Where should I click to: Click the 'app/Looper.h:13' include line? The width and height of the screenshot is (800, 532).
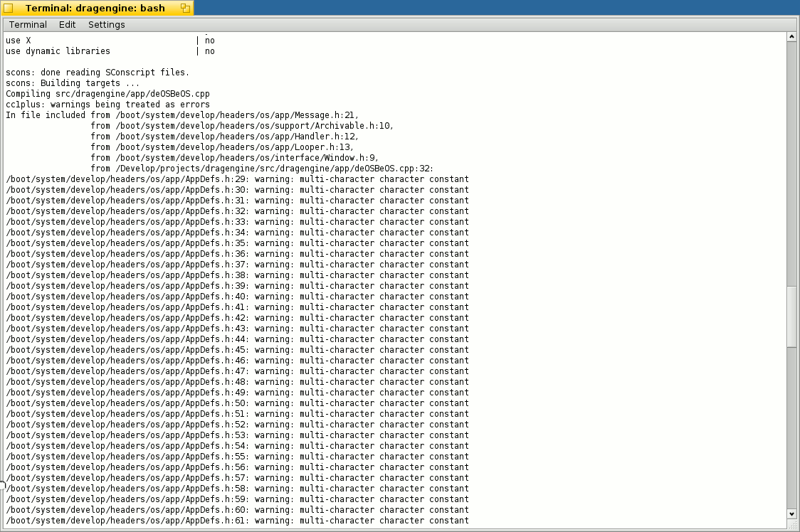223,147
